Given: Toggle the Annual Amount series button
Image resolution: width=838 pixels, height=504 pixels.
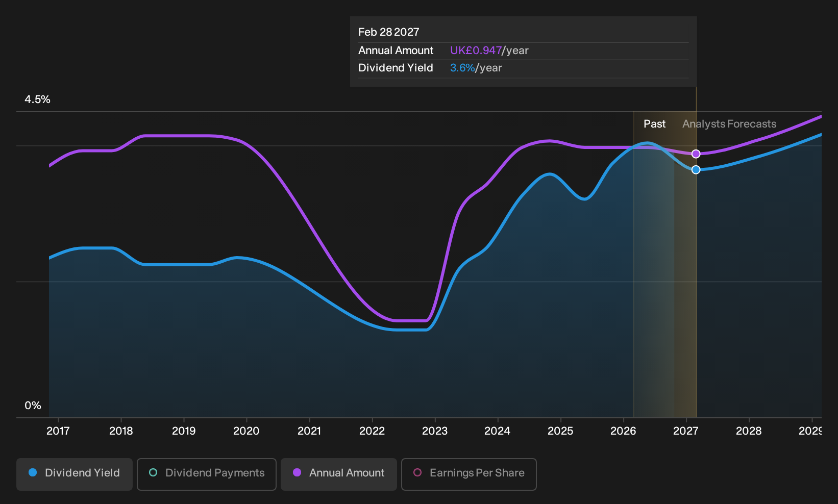Looking at the screenshot, I should 339,474.
